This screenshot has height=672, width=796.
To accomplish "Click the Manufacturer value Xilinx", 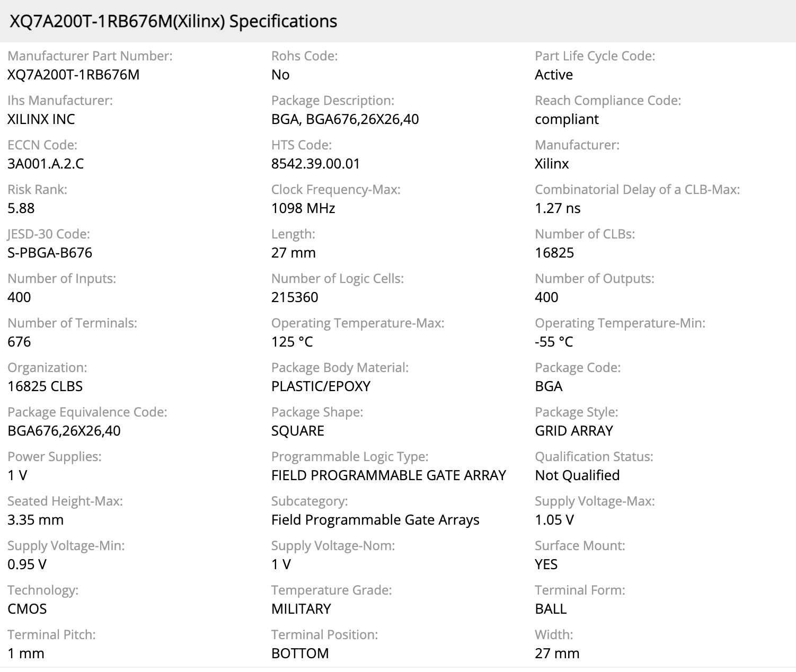I will coord(552,164).
